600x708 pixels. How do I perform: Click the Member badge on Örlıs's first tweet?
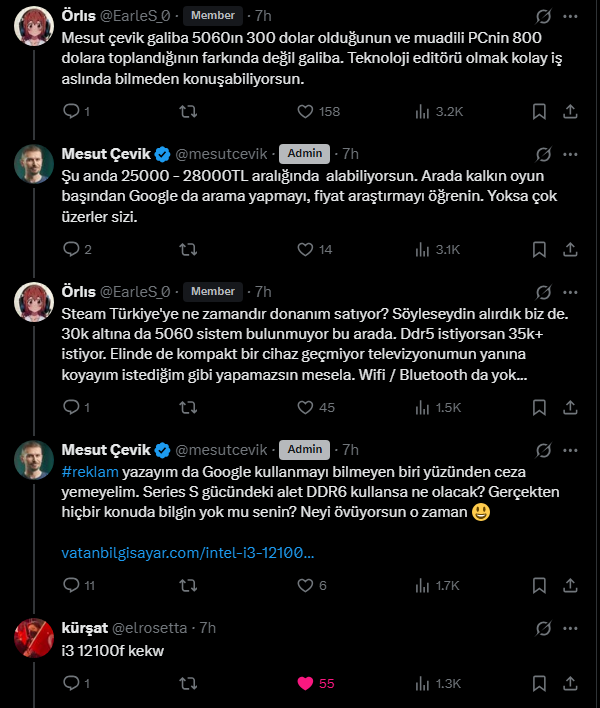point(213,16)
